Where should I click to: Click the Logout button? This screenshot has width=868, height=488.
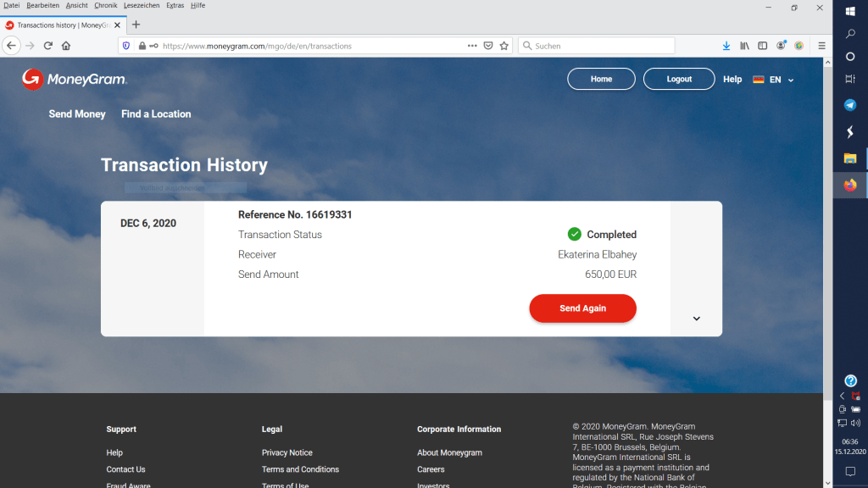coord(679,79)
